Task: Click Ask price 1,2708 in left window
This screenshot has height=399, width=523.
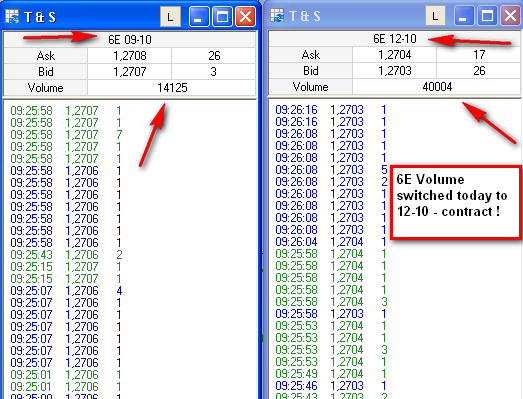Action: click(130, 56)
